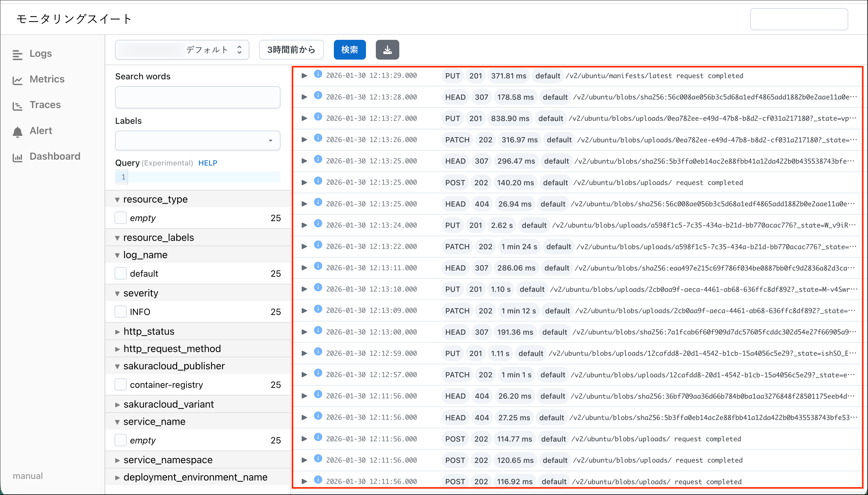Toggle the container-registry publisher checkbox
Viewport: 868px width, 495px height.
(x=121, y=384)
